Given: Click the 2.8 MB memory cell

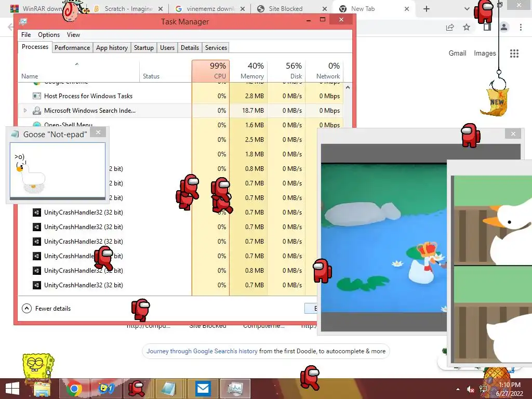Looking at the screenshot, I should click(249, 96).
